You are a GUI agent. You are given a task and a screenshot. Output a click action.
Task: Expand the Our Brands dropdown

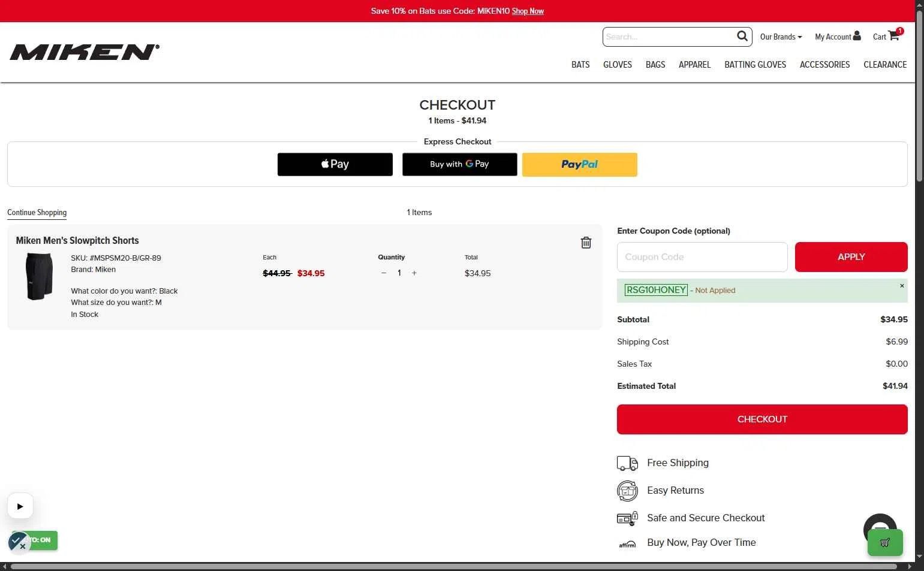tap(781, 37)
